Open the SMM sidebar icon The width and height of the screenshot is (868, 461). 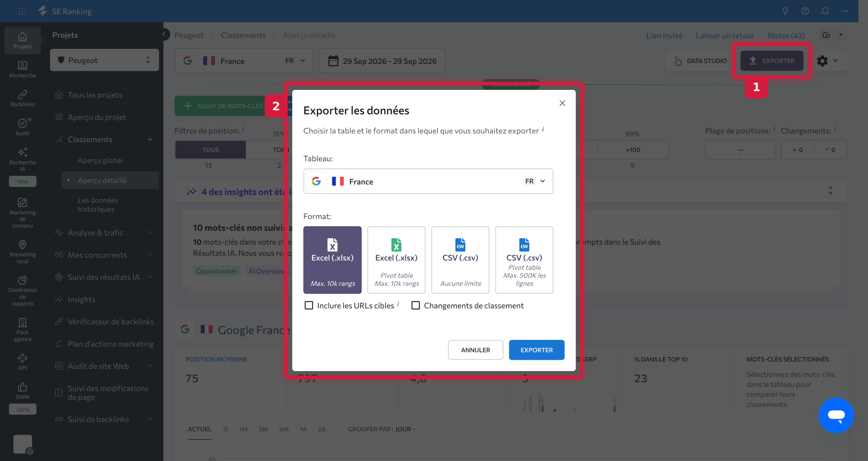tap(22, 391)
